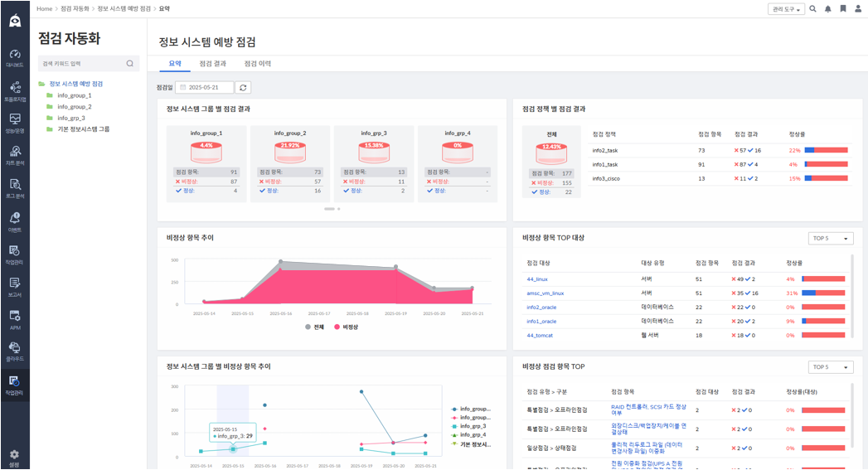Toggle the 전체 legend in abnormal trend chart

pyautogui.click(x=314, y=327)
